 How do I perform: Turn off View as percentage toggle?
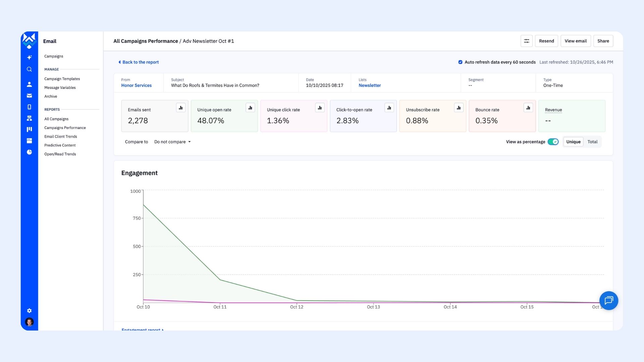pyautogui.click(x=553, y=142)
